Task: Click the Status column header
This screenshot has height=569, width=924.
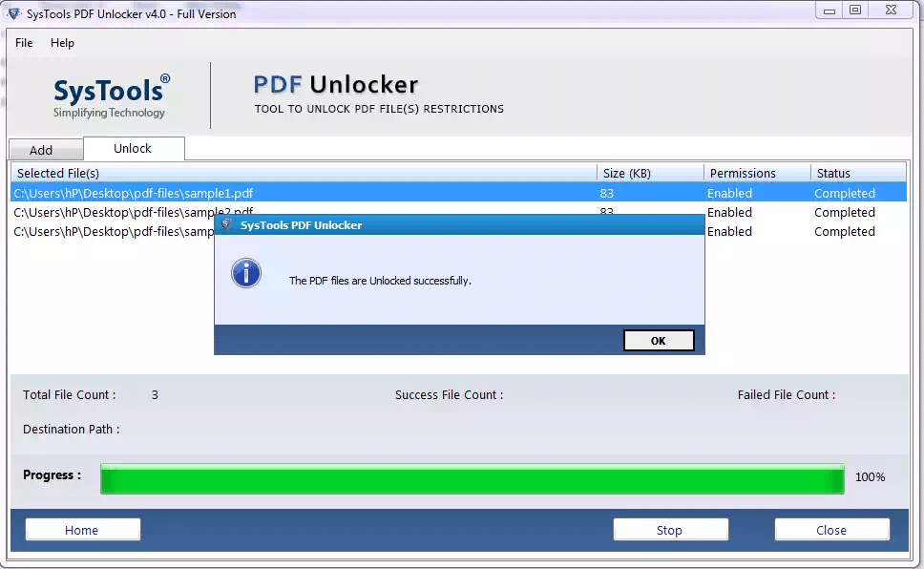Action: (x=858, y=173)
